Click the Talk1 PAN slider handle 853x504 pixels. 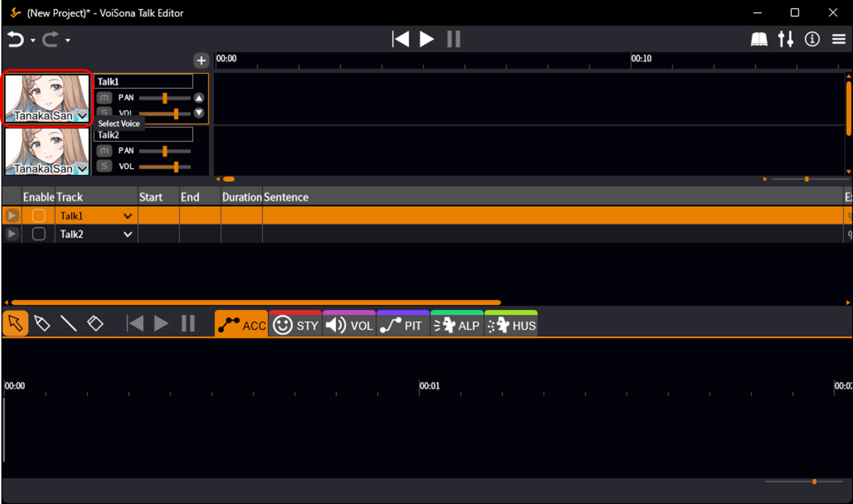click(x=165, y=98)
